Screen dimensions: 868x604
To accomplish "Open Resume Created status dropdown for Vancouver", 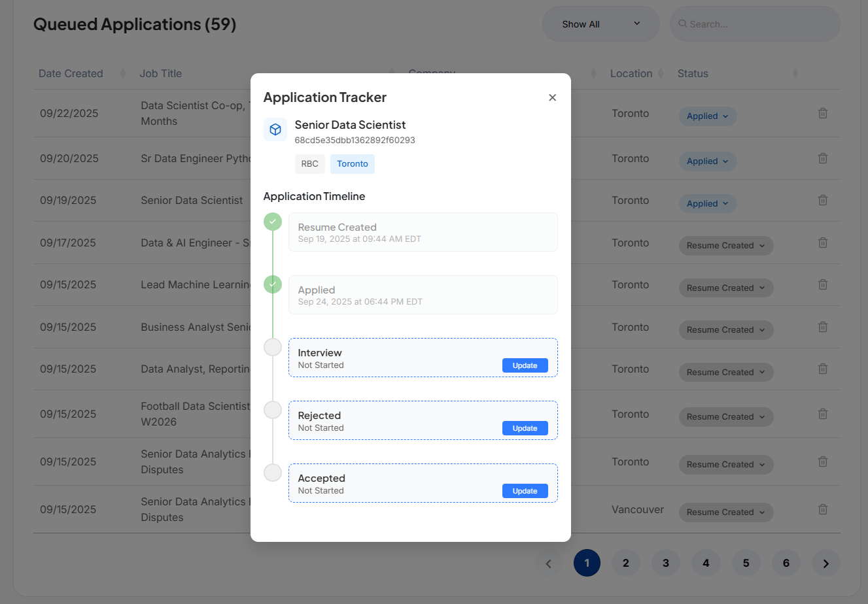I will click(725, 512).
